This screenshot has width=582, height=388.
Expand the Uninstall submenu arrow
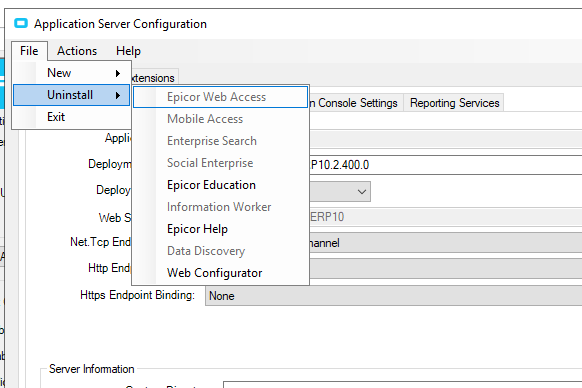point(118,95)
